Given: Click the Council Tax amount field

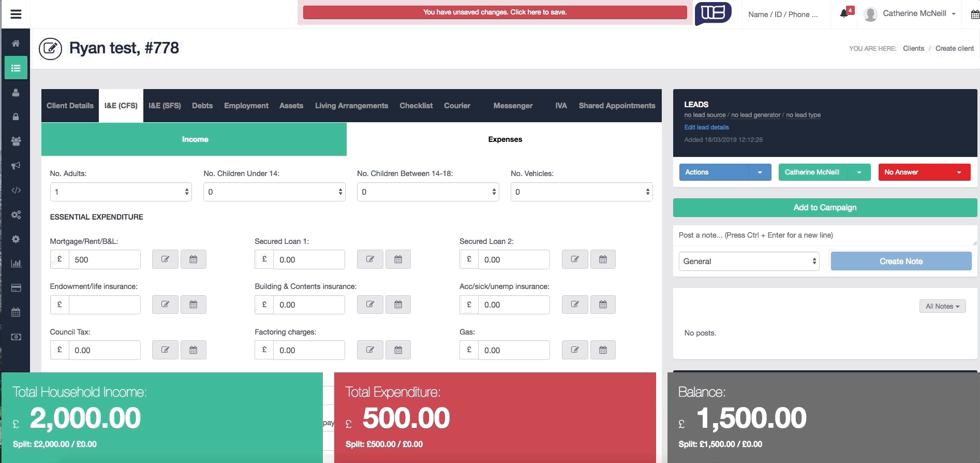Looking at the screenshot, I should click(x=104, y=351).
